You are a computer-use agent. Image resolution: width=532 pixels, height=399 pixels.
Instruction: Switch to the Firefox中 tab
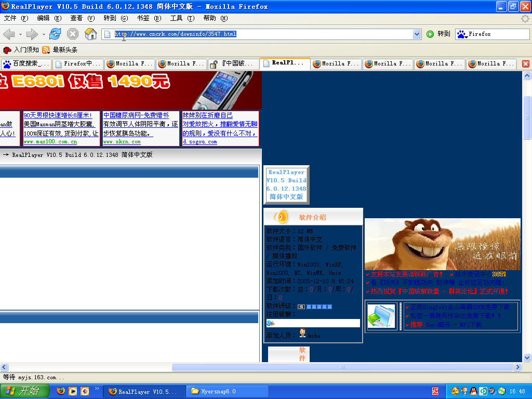coord(78,64)
